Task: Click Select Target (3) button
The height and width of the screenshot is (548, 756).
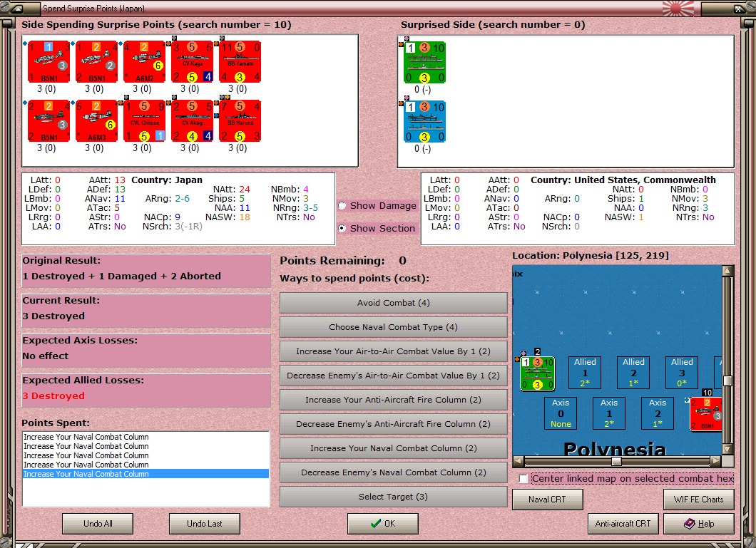Action: pyautogui.click(x=394, y=497)
